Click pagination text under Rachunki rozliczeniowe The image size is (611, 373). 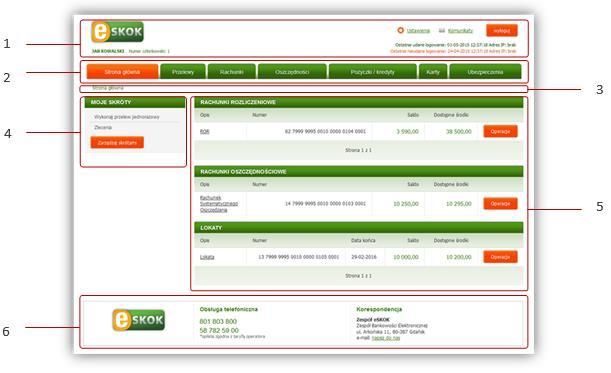click(358, 150)
